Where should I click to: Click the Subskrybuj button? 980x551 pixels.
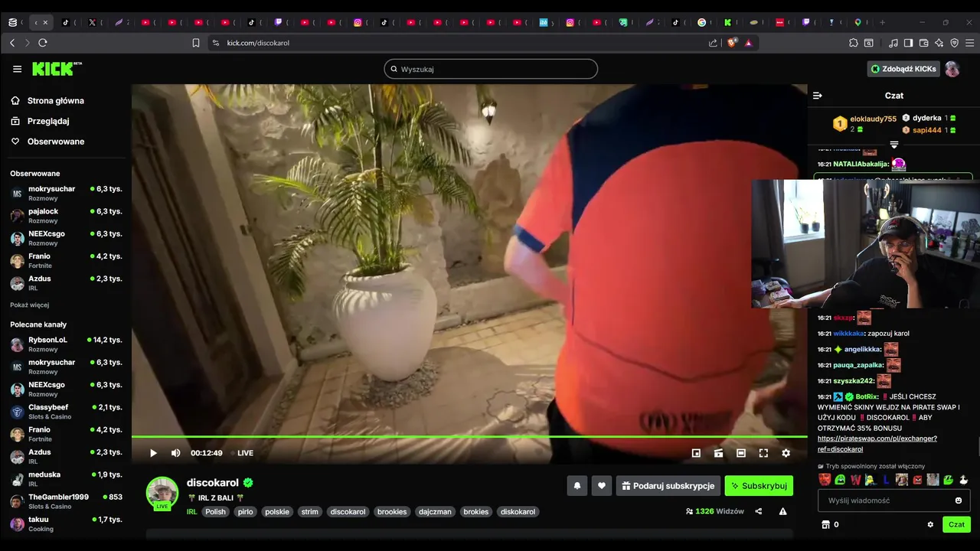click(759, 486)
